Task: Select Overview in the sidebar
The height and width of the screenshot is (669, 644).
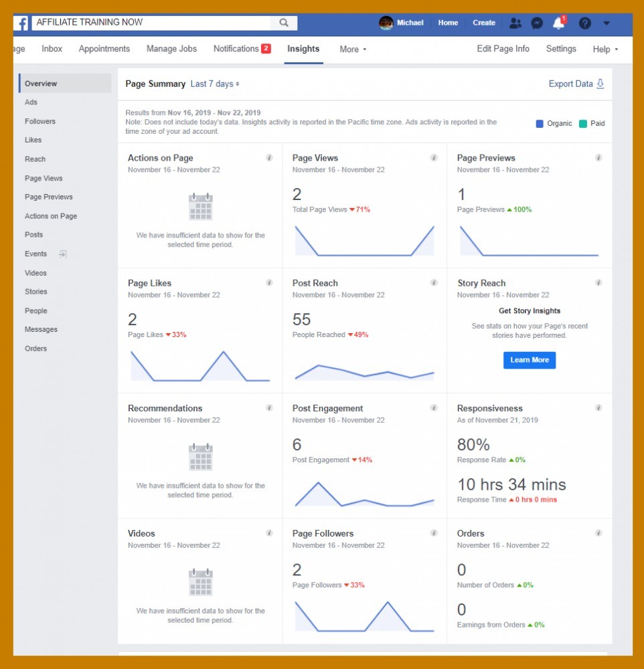Action: [66, 83]
